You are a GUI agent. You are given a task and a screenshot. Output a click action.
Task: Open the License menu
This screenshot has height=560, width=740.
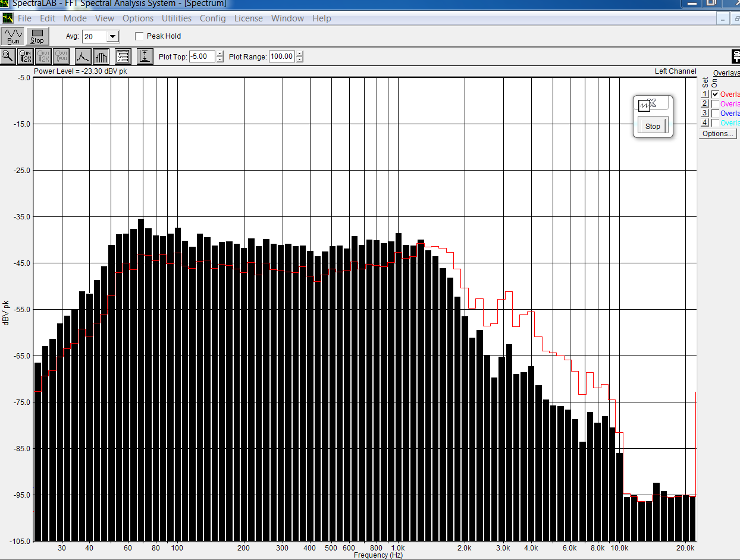[x=249, y=18]
